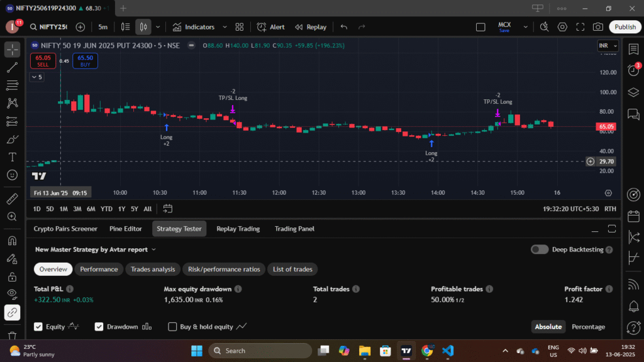Expand the chart style dropdown arrow
Viewport: 644px width, 362px height.
pyautogui.click(x=158, y=27)
